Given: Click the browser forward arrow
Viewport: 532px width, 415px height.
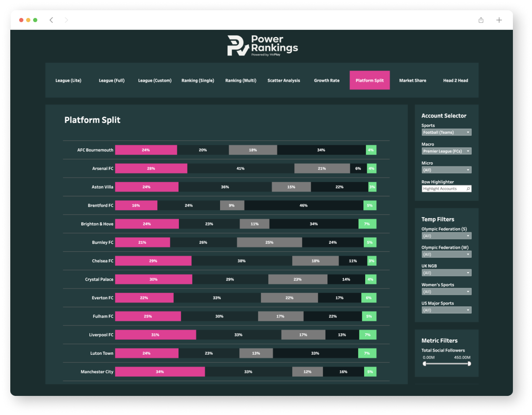Looking at the screenshot, I should pos(66,20).
